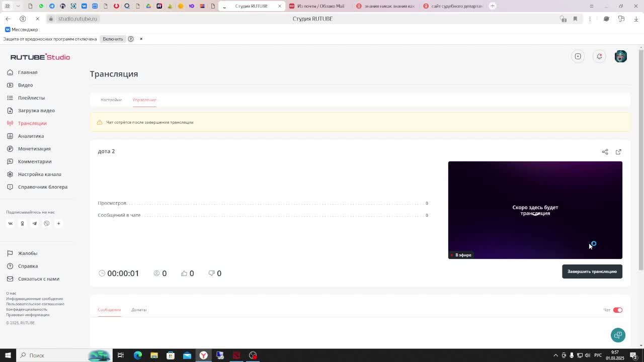The height and width of the screenshot is (362, 644).
Task: Click the Telegram social icon in sidebar
Action: pos(34,223)
